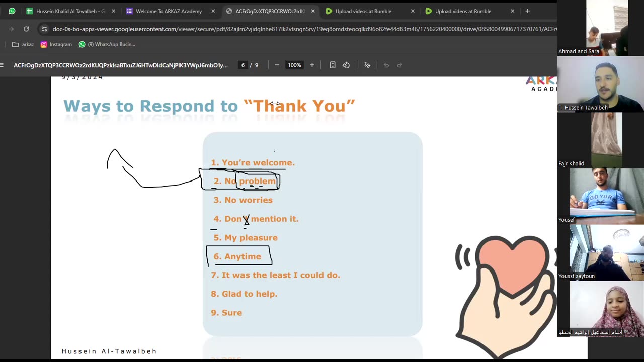Image resolution: width=644 pixels, height=362 pixels.
Task: Open the WhatsApp Business bookmark
Action: coord(107,44)
